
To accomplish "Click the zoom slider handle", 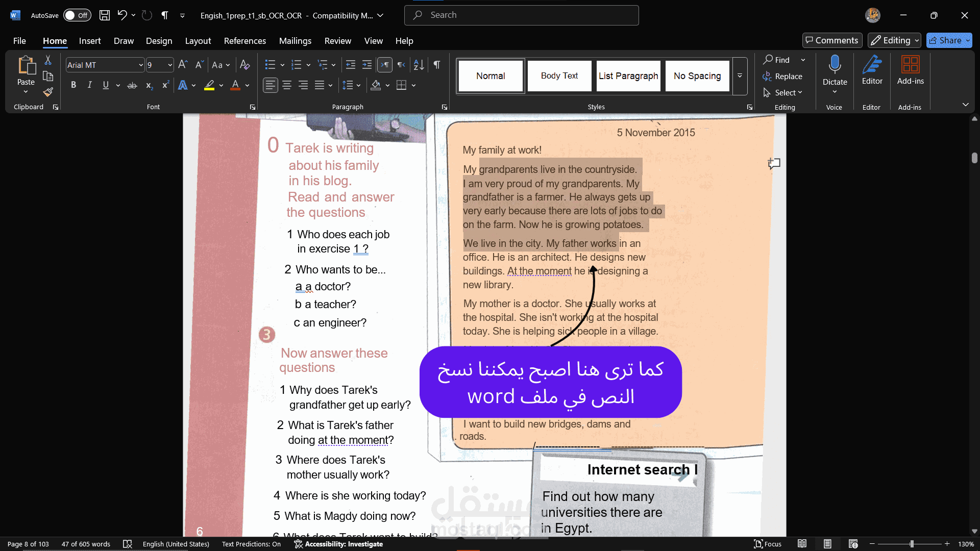I will (x=912, y=544).
